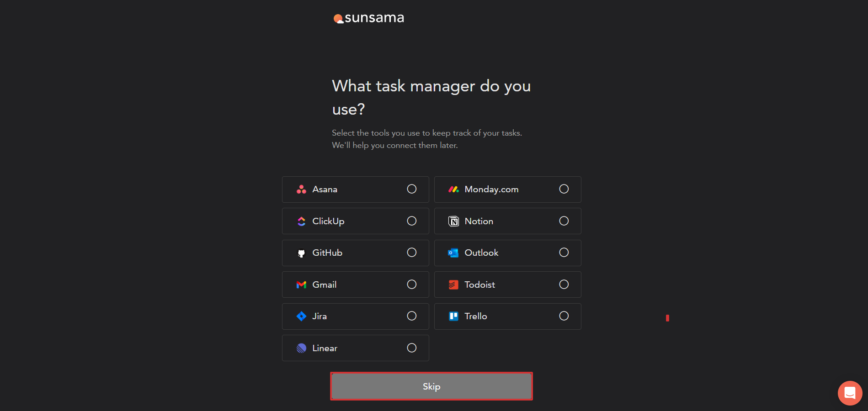Click the Notion logo icon
This screenshot has height=411, width=868.
click(x=453, y=221)
